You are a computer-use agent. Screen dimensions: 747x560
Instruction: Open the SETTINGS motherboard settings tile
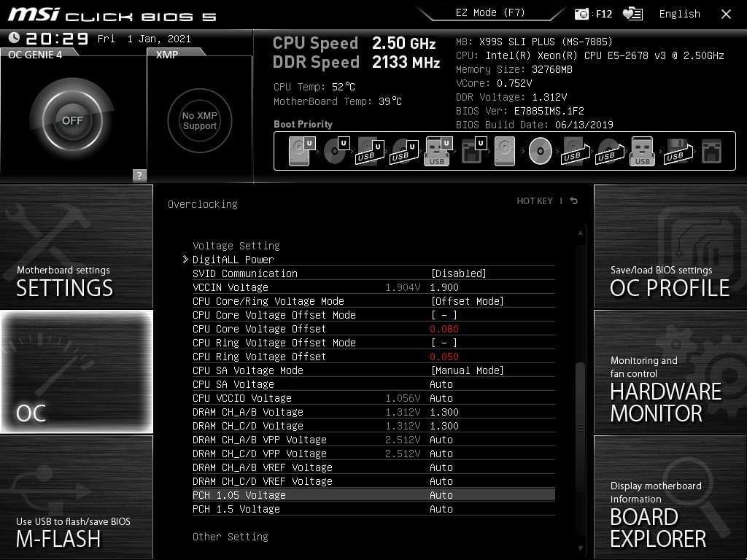[x=76, y=246]
